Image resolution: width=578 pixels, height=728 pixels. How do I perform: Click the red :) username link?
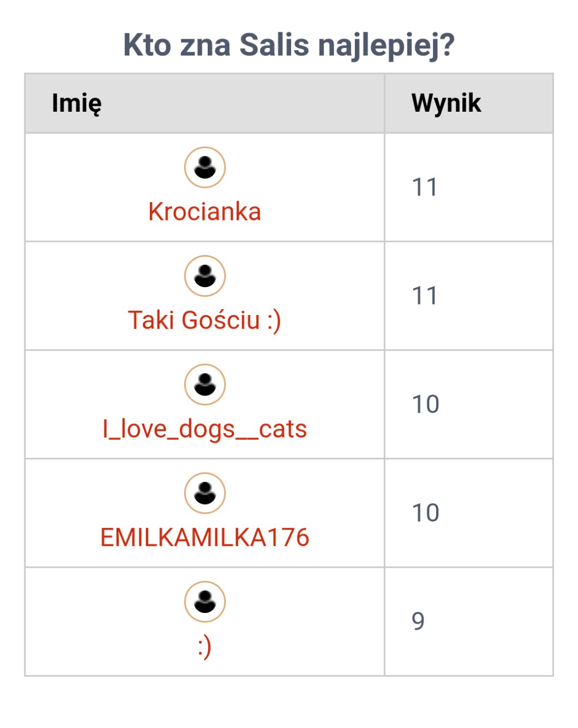[x=204, y=647]
